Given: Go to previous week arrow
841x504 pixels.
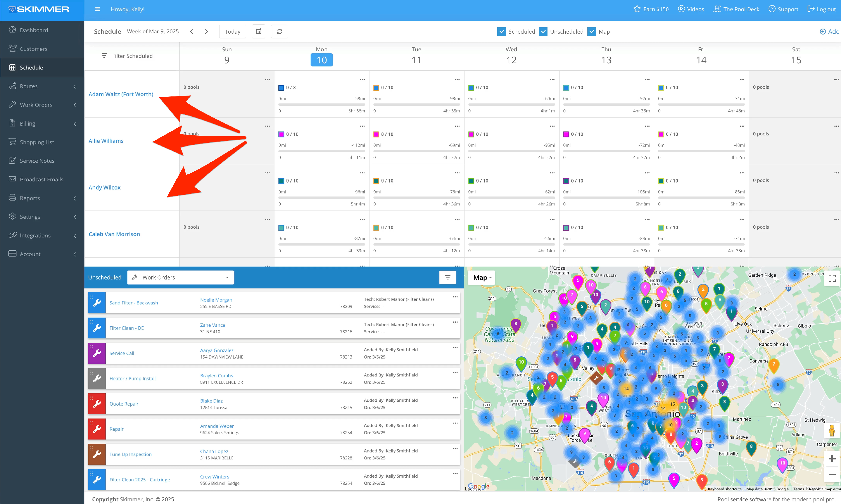Looking at the screenshot, I should pos(191,32).
